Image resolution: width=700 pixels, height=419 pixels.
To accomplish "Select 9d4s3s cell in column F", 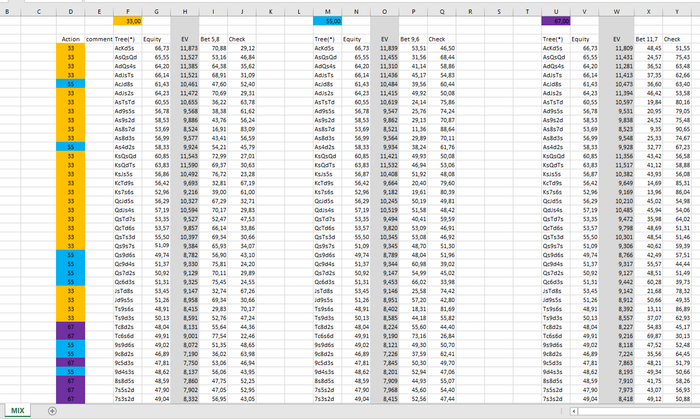I will coord(128,372).
